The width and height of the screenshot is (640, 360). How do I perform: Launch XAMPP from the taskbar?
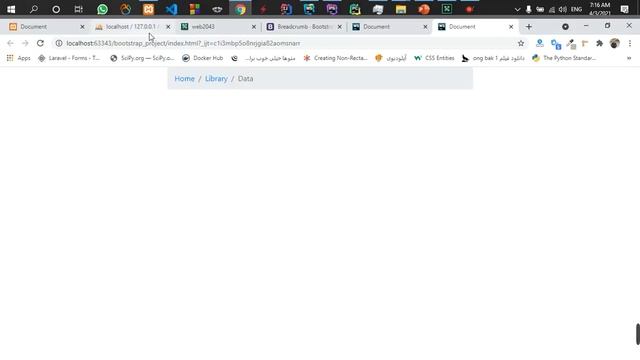[x=149, y=9]
